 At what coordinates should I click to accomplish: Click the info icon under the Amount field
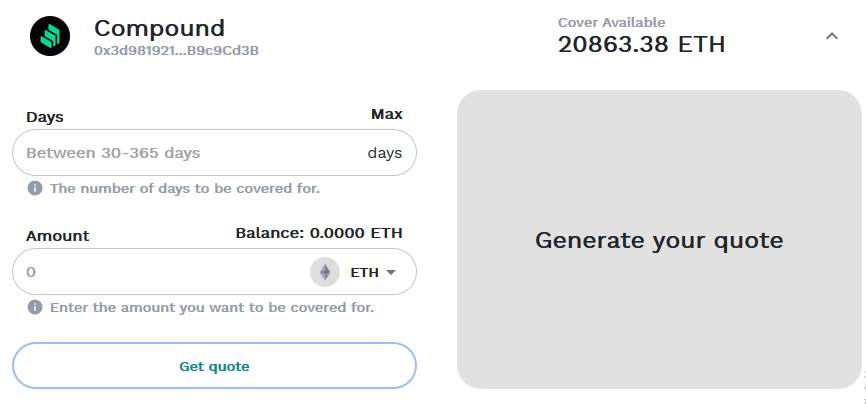pyautogui.click(x=35, y=307)
